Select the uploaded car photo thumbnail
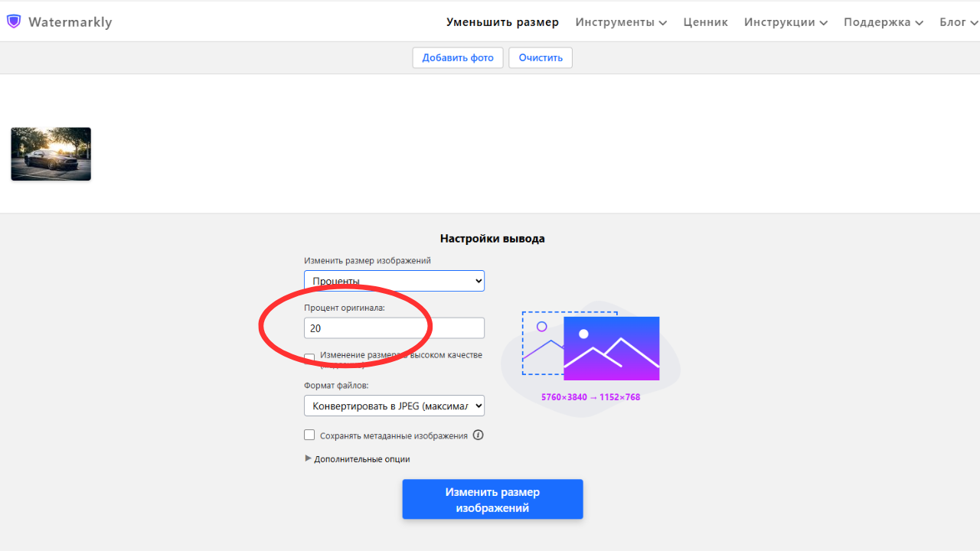Image resolution: width=980 pixels, height=551 pixels. (x=51, y=154)
